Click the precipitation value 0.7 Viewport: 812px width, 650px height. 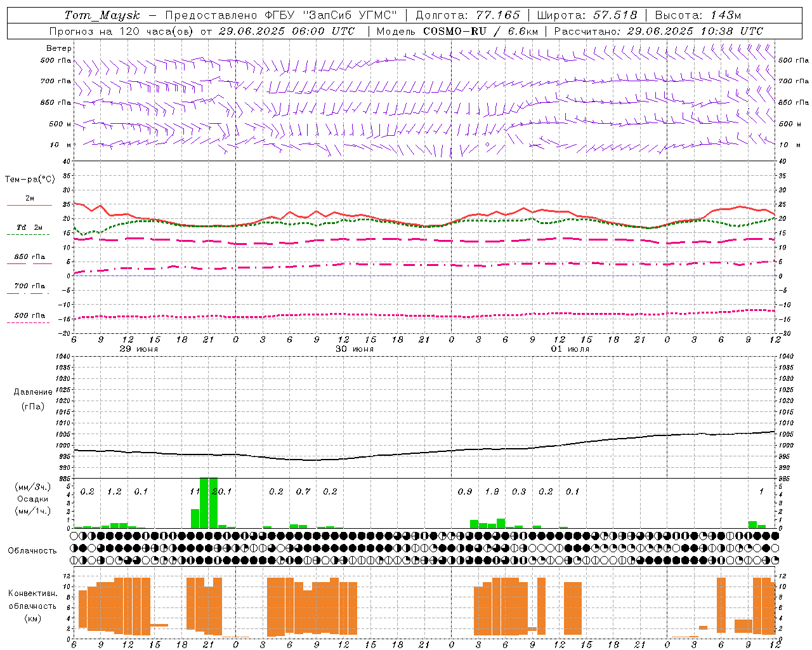(x=303, y=492)
